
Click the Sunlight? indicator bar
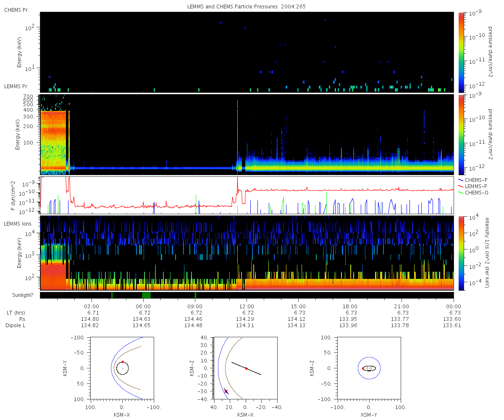(x=247, y=295)
